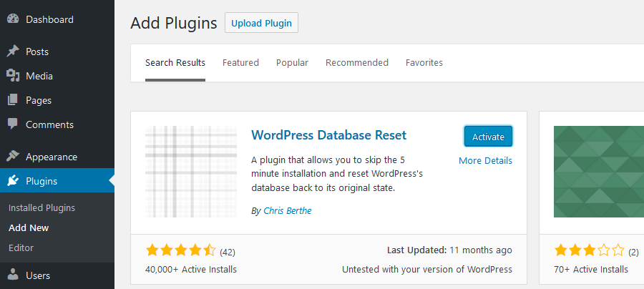Click the three-star rating of second plugin
Image resolution: width=644 pixels, height=289 pixels.
coord(589,250)
